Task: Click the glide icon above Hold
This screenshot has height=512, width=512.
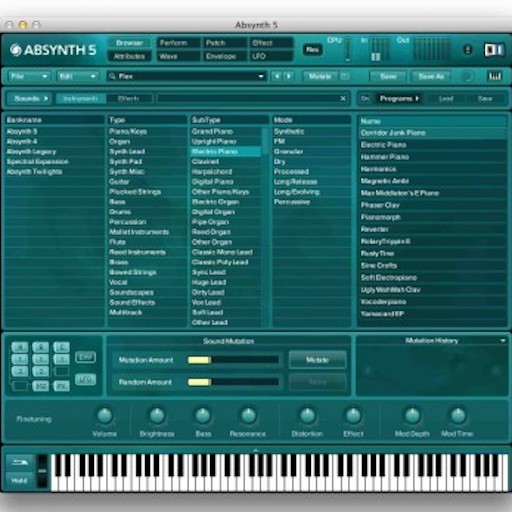Action: (19, 462)
